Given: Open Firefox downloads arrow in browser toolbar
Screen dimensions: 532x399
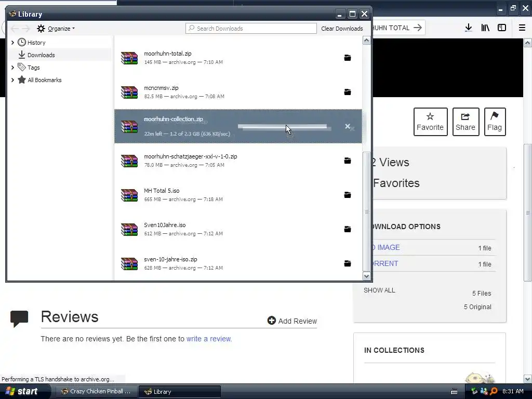Looking at the screenshot, I should point(468,28).
